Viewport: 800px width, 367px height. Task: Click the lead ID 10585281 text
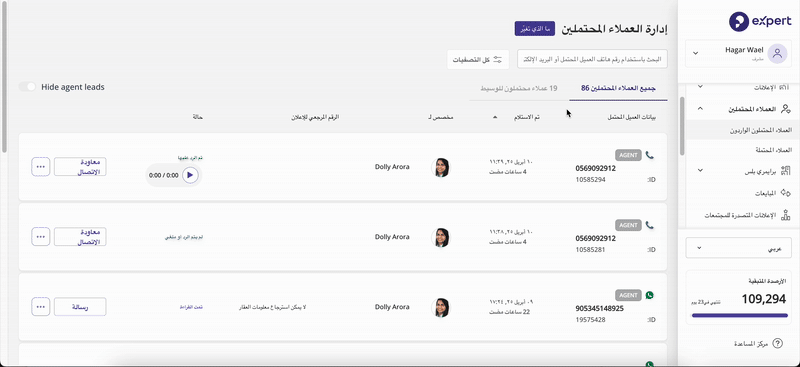pyautogui.click(x=591, y=250)
